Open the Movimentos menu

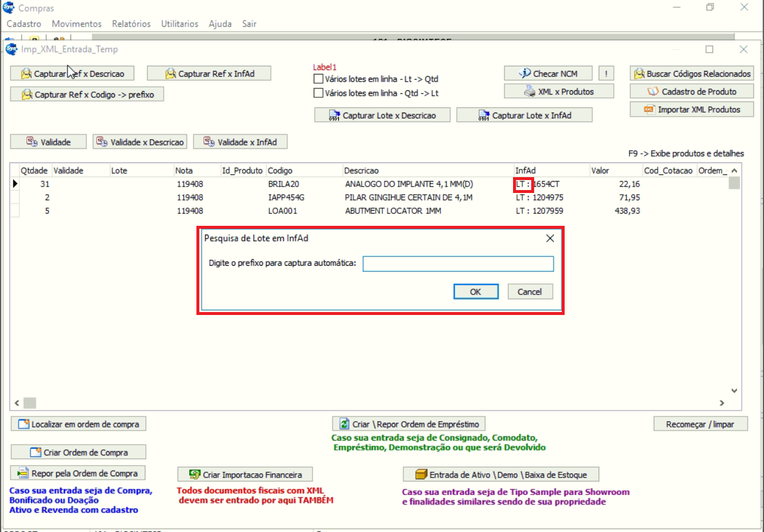click(76, 24)
